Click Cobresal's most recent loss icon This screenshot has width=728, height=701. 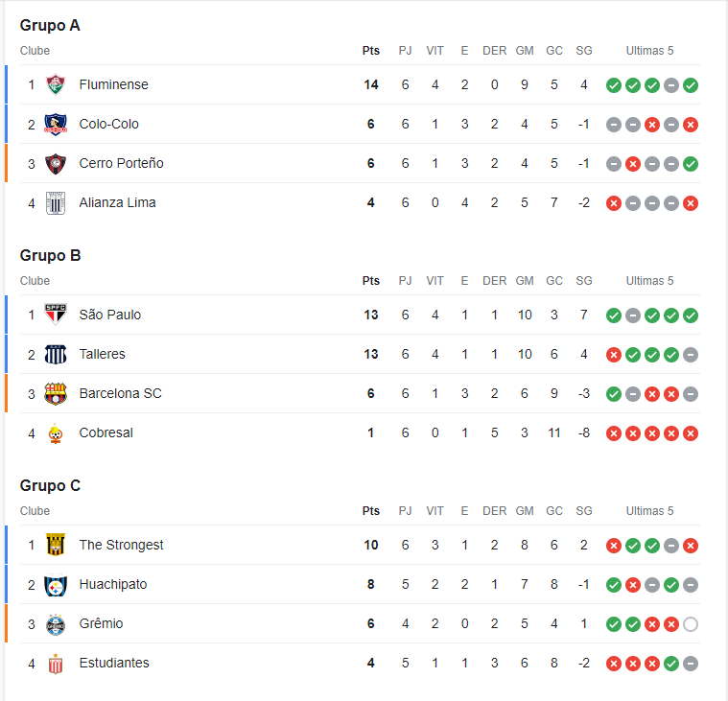pos(691,433)
